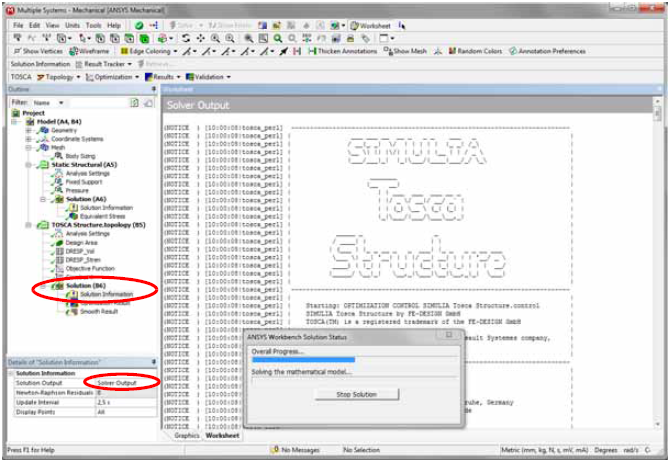
Task: Open the Worksheet toolbar button
Action: pyautogui.click(x=376, y=24)
